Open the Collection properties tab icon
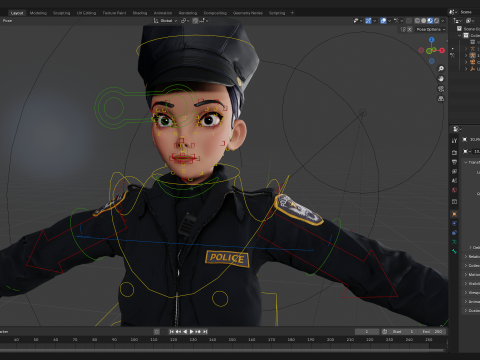Image resolution: width=480 pixels, height=360 pixels. 454,202
